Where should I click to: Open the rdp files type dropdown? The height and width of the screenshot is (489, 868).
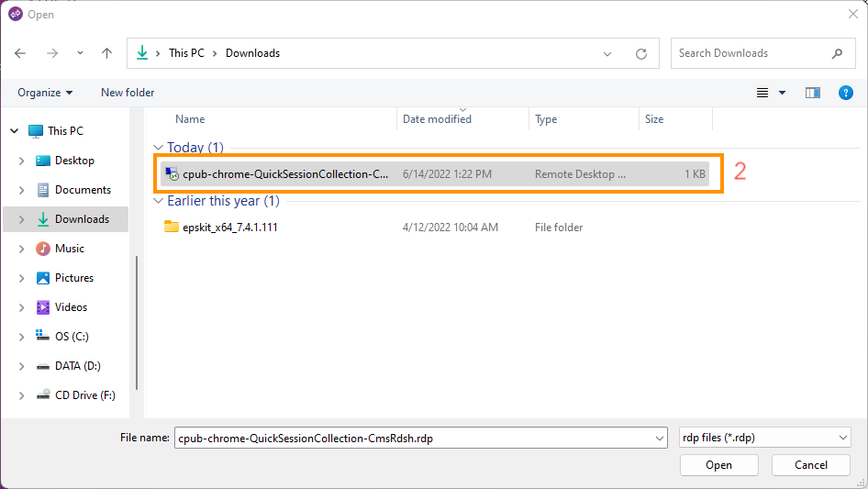click(x=764, y=438)
